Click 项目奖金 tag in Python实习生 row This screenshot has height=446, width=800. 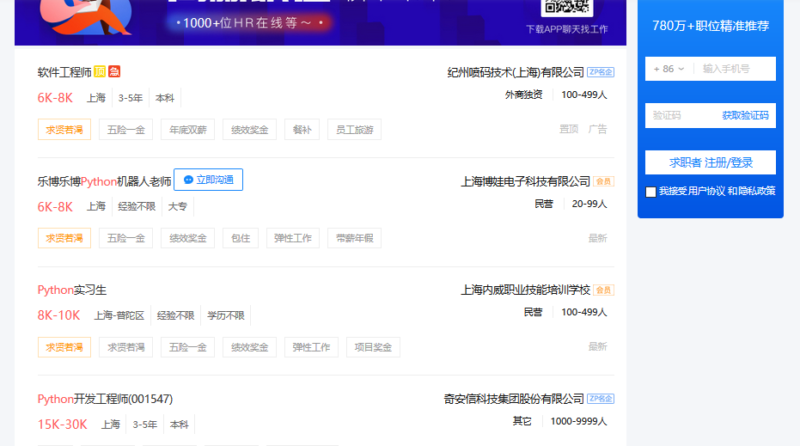[x=373, y=347]
